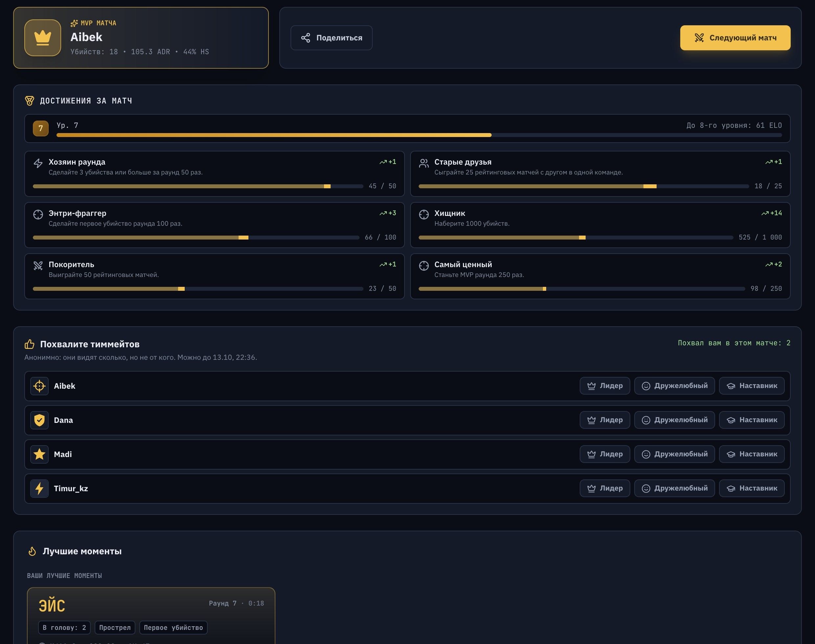Click the MVP crown badge icon

[43, 38]
